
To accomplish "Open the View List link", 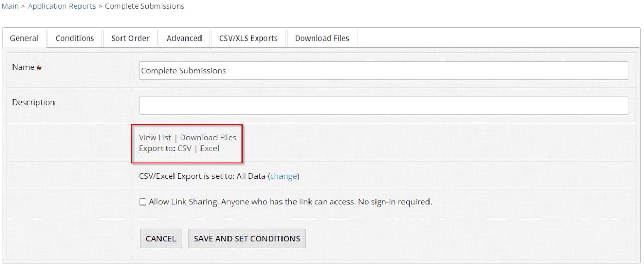I will pyautogui.click(x=155, y=138).
